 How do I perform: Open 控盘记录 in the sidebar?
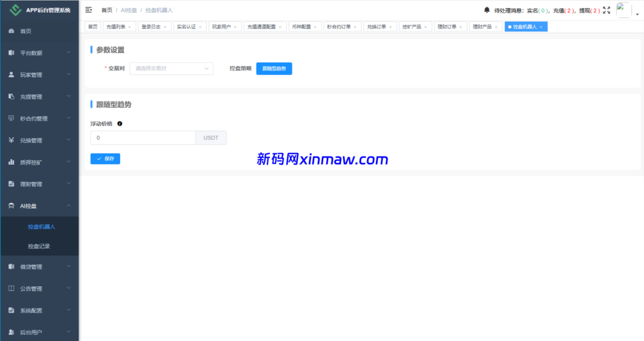coord(39,247)
